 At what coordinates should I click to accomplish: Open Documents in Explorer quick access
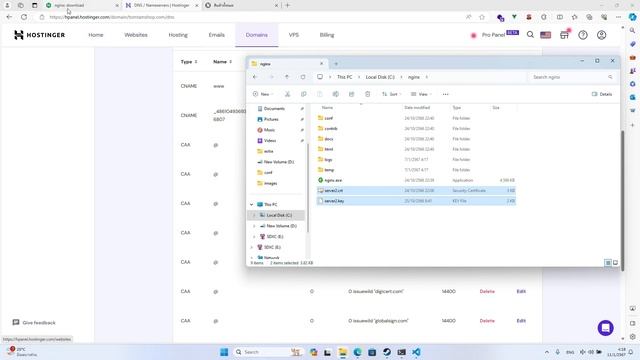pyautogui.click(x=274, y=109)
